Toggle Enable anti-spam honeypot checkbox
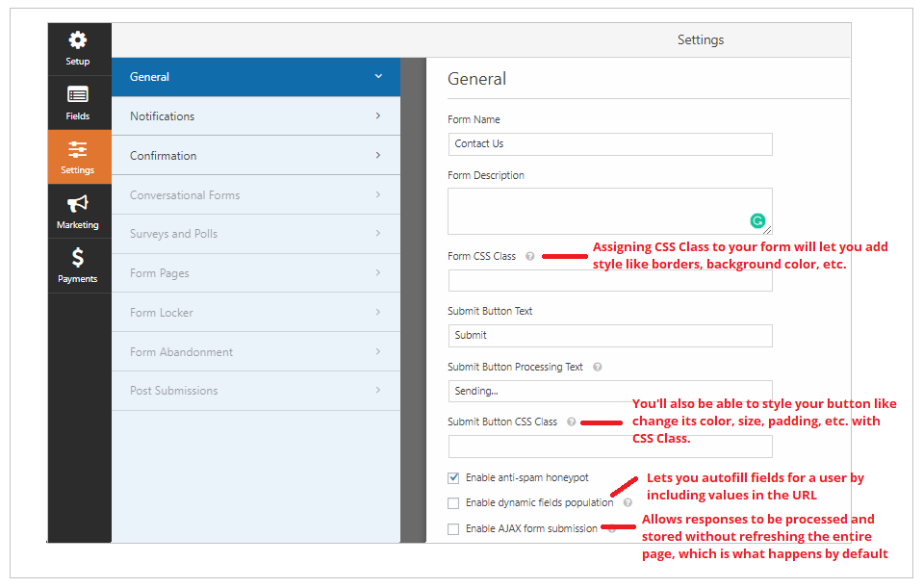 click(453, 478)
